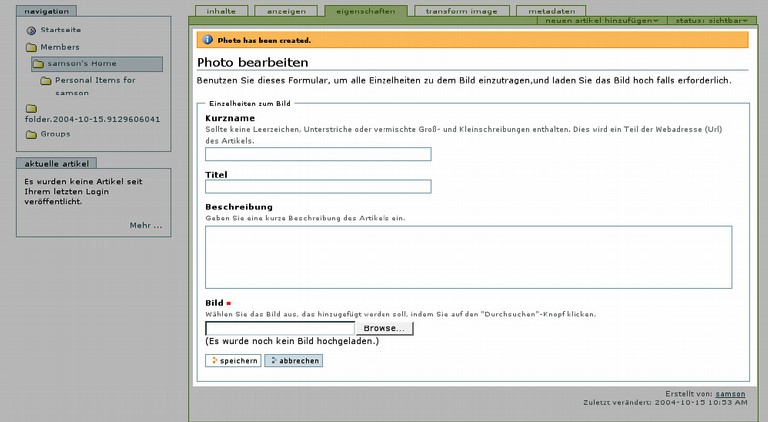Cancel editing with the abbrechen button
Viewport: 768px width, 422px height.
pos(294,360)
